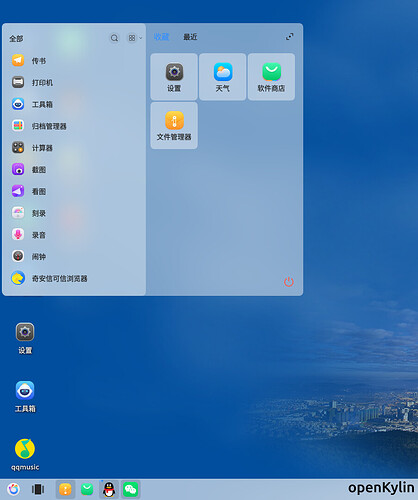Select the 收藏 favorites tab
This screenshot has width=418, height=500.
coord(161,37)
